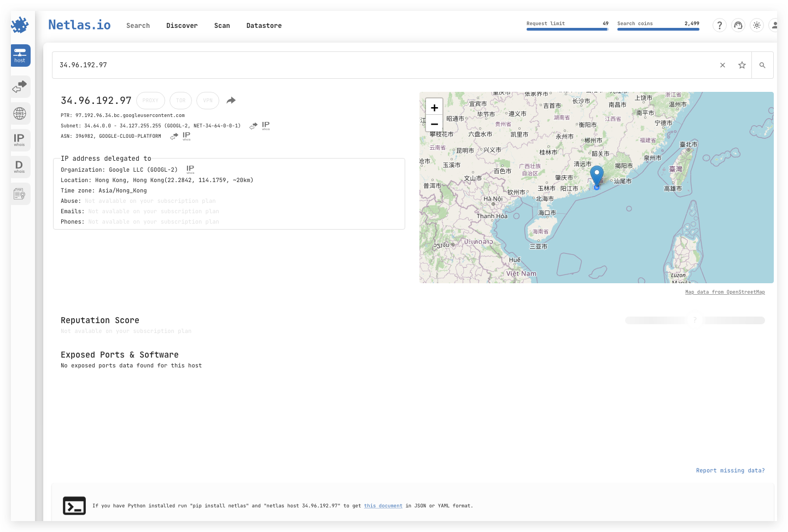
Task: Run search with magnifier icon
Action: [x=762, y=65]
